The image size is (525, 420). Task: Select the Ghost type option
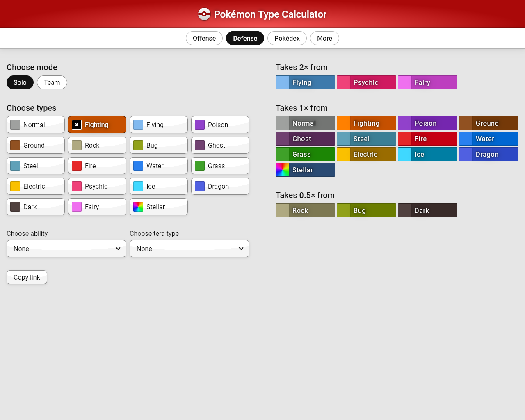(x=220, y=145)
